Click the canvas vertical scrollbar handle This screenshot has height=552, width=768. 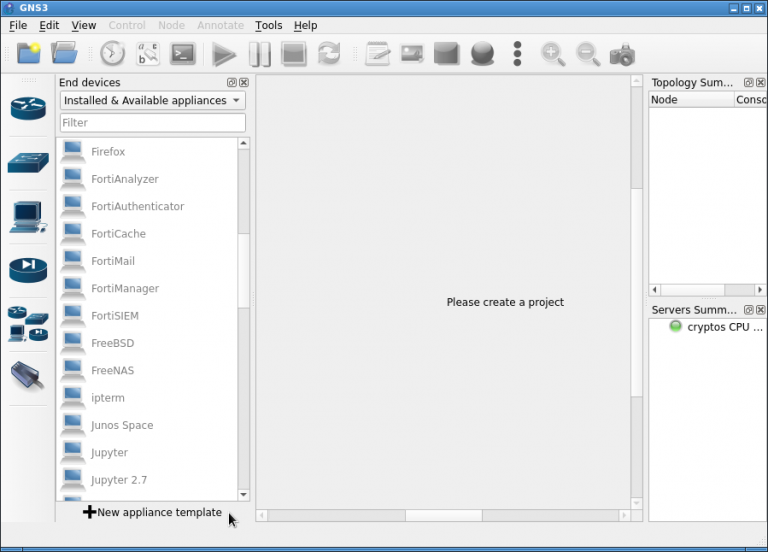point(636,293)
